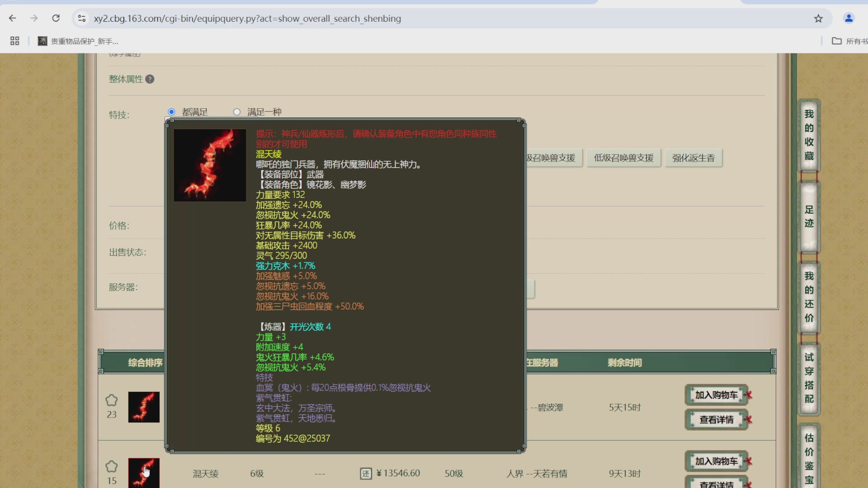Image resolution: width=868 pixels, height=488 pixels.
Task: Select the 都满足 radio option
Action: tap(171, 112)
